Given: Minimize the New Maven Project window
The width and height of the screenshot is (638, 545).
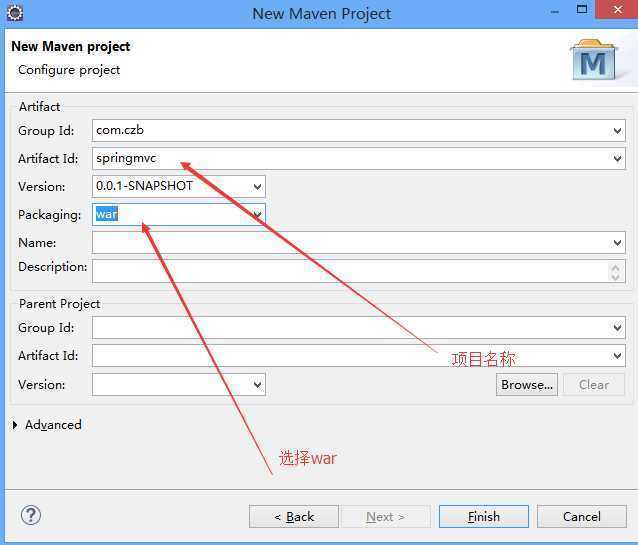Looking at the screenshot, I should (x=554, y=11).
